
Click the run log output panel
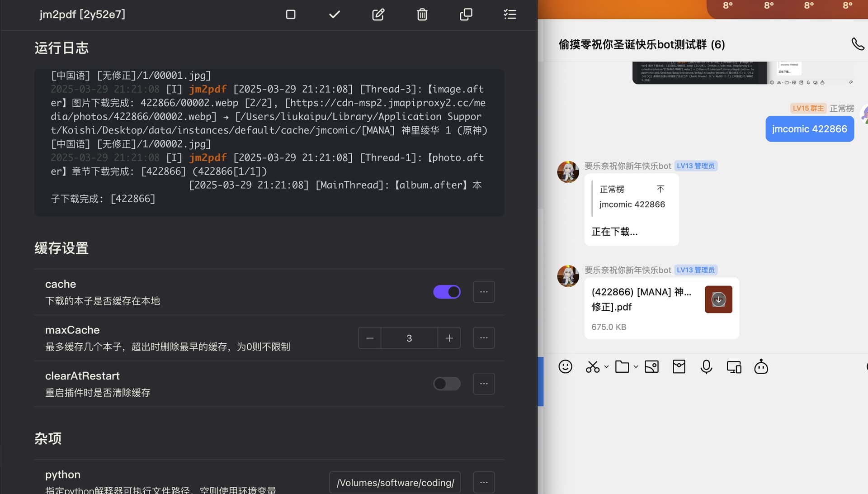(269, 142)
